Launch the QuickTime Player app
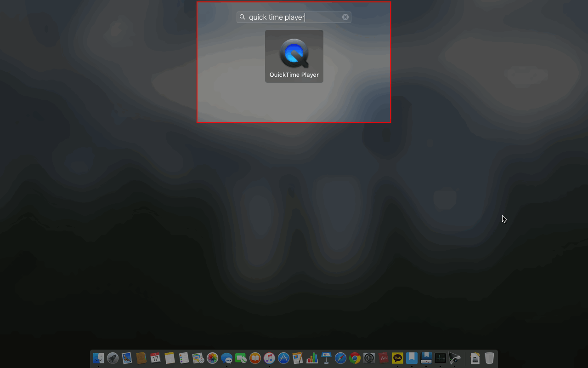The height and width of the screenshot is (368, 588). pos(294,57)
